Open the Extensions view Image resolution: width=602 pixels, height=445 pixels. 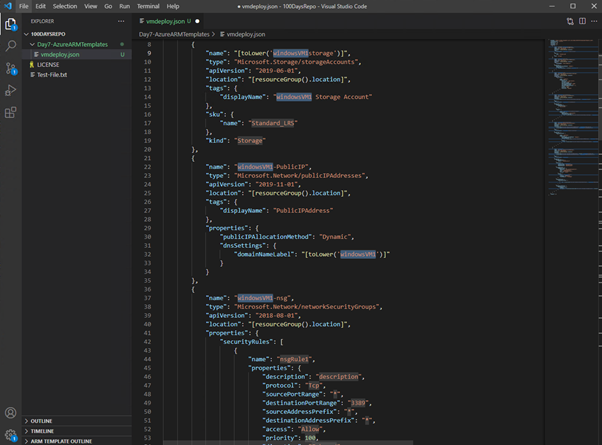12,113
